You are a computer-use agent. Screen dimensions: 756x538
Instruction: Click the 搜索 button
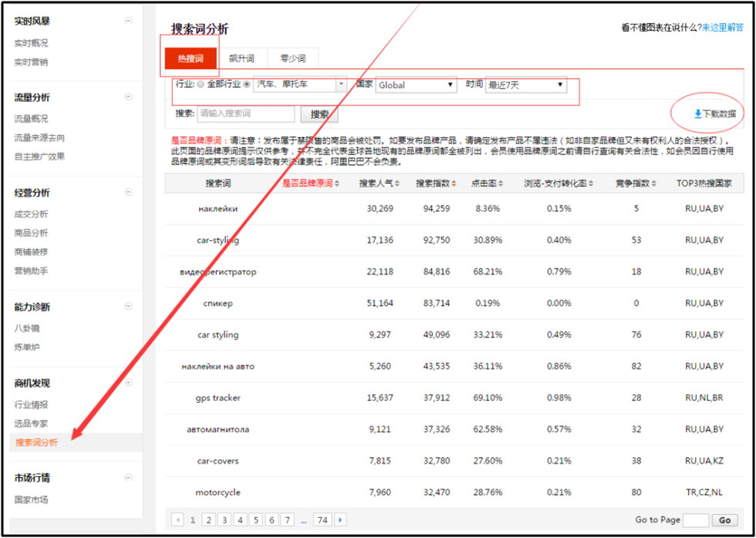click(319, 114)
